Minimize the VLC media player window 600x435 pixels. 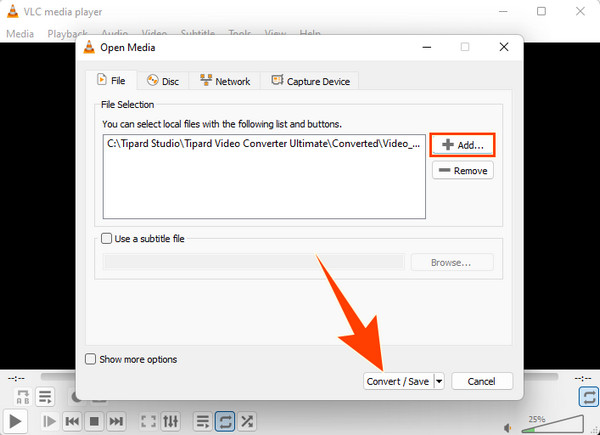pyautogui.click(x=503, y=11)
